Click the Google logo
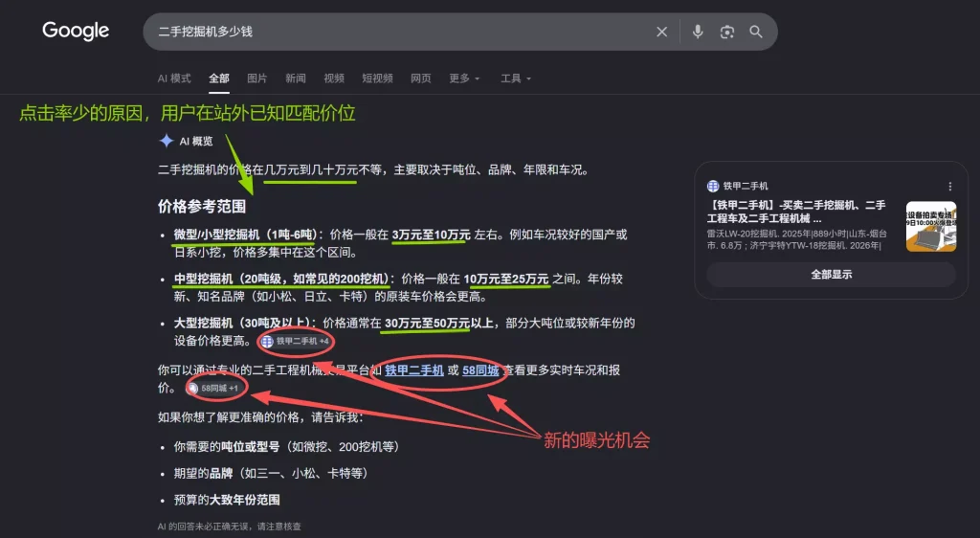The width and height of the screenshot is (980, 538). (x=76, y=31)
